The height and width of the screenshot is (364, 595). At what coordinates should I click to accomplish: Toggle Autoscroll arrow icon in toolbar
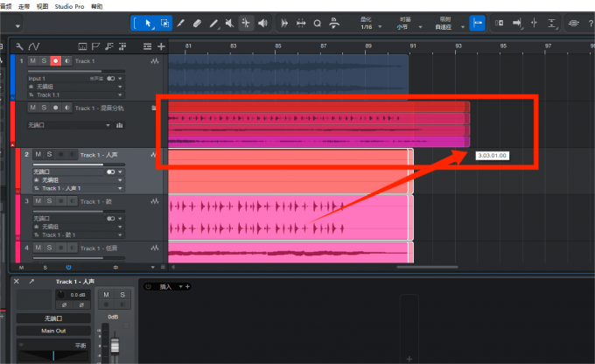click(517, 23)
